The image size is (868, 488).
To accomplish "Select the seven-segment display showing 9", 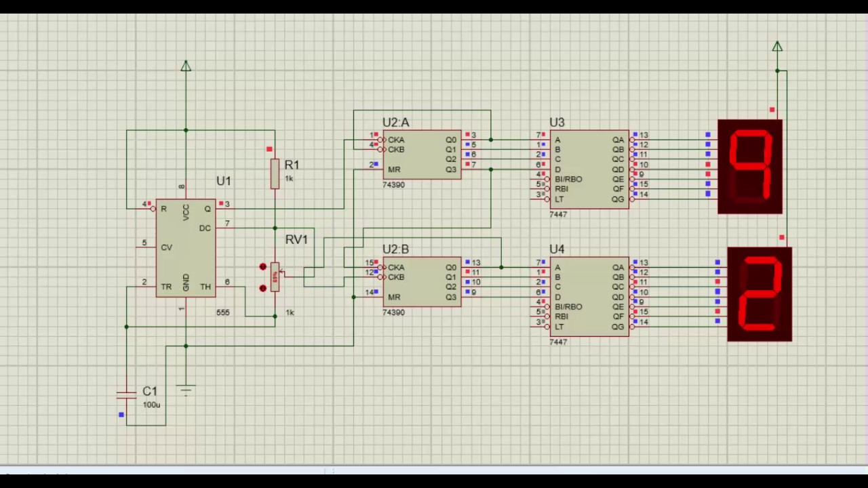I will pyautogui.click(x=750, y=167).
